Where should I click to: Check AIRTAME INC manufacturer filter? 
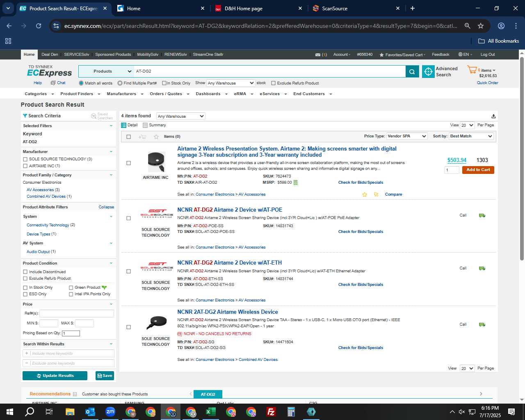pos(25,166)
